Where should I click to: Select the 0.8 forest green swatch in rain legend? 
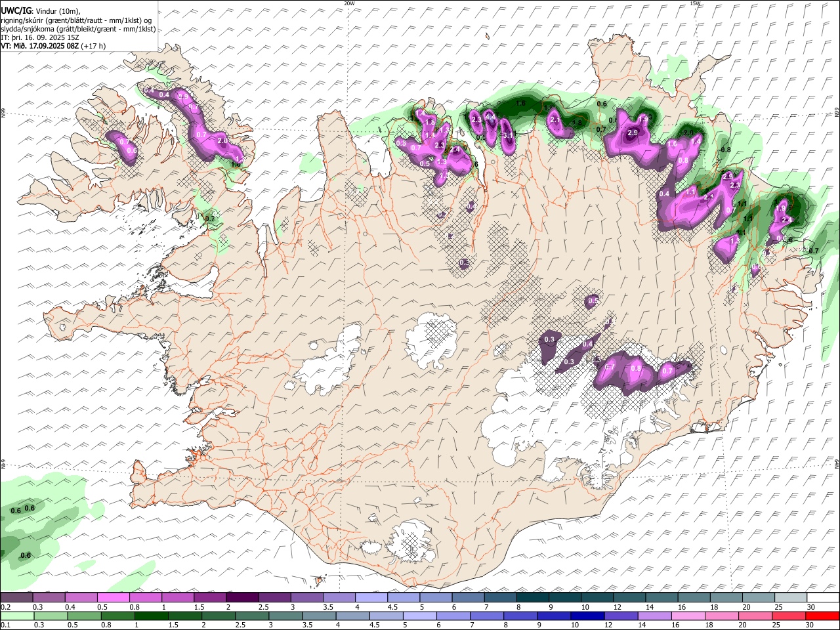(117, 616)
